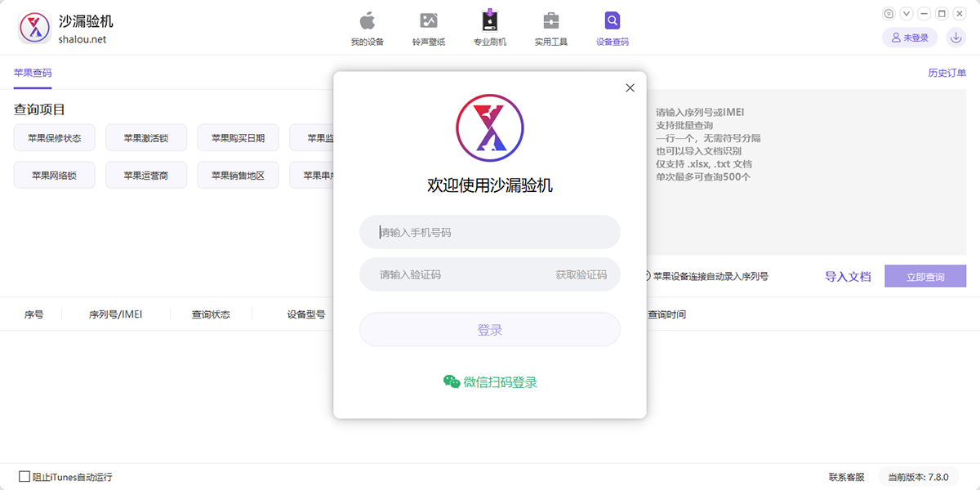Close the login dialog with the X

click(x=630, y=88)
